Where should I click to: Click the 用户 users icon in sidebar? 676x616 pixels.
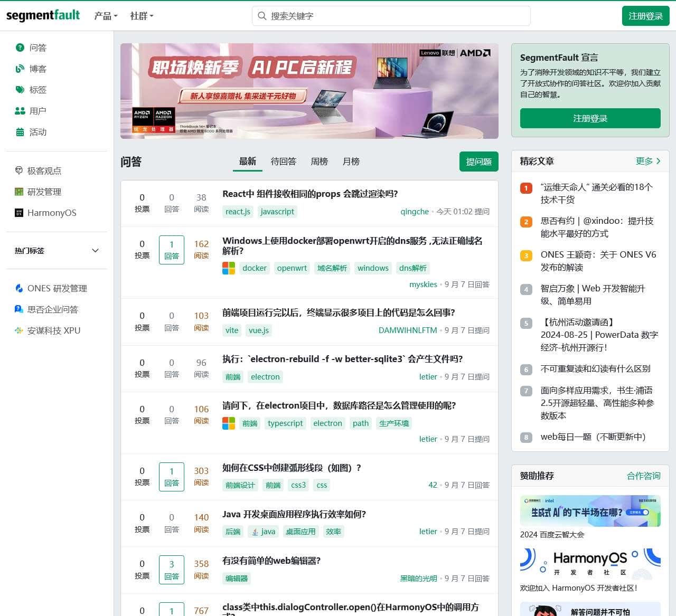[20, 111]
